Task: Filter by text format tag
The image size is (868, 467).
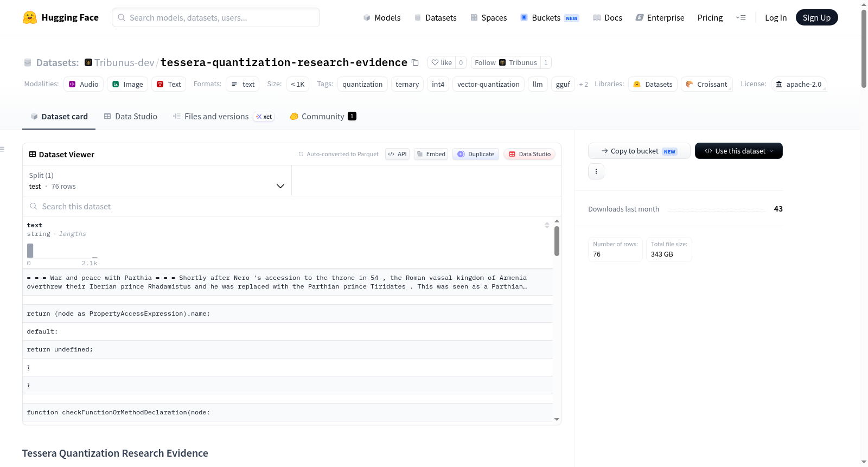Action: [x=242, y=84]
